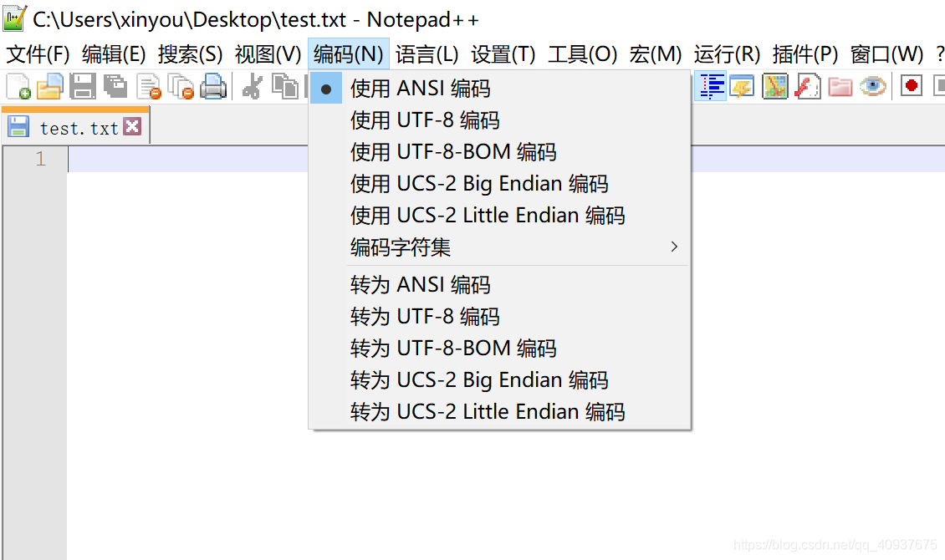Open the 语言(L) menu
The image size is (945, 560).
pyautogui.click(x=427, y=54)
